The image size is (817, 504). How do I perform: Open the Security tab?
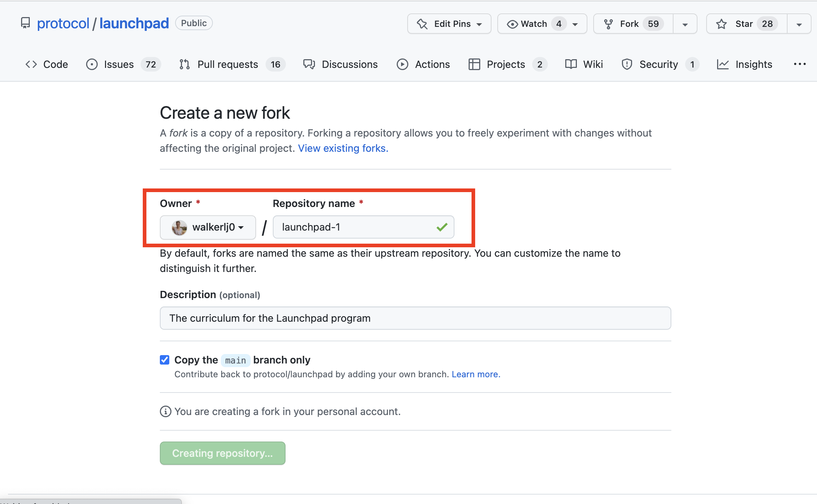coord(660,64)
